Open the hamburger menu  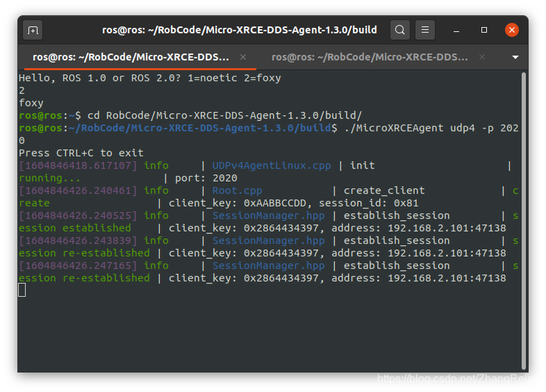(425, 30)
